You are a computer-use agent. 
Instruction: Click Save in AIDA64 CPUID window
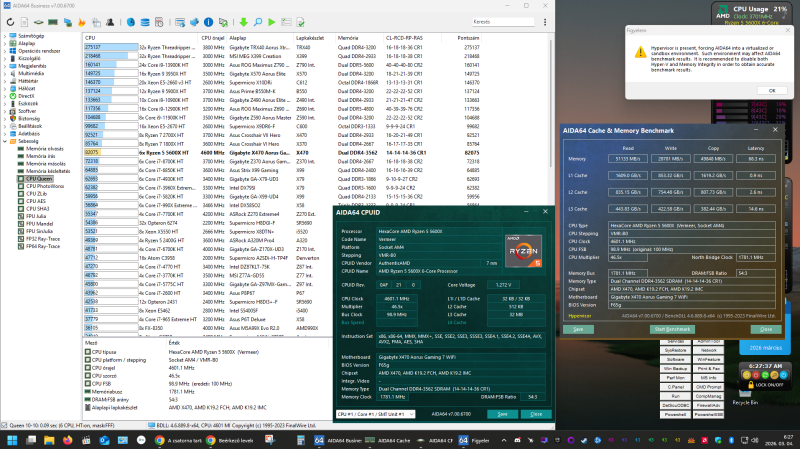coord(502,414)
